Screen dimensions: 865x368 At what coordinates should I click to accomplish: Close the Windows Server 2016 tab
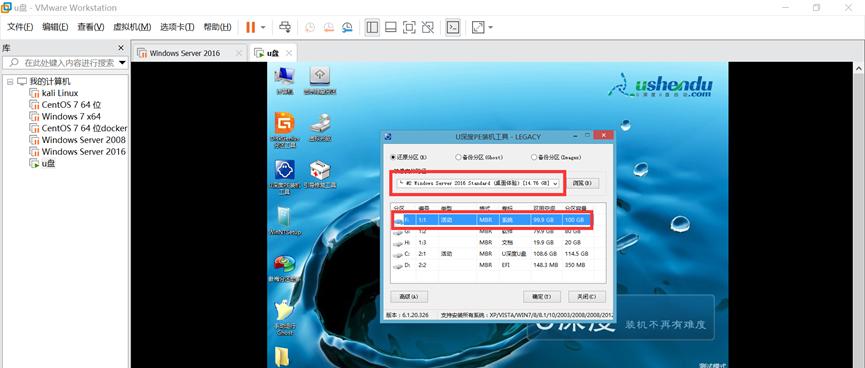(x=239, y=53)
